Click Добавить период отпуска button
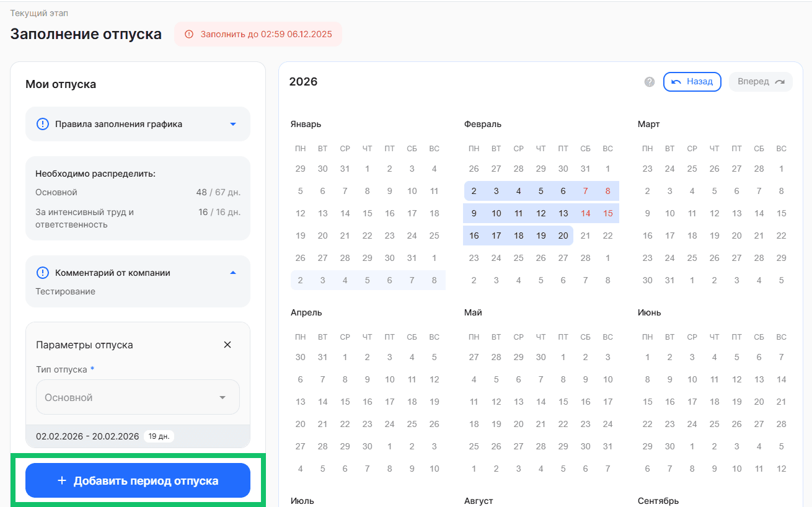Screen dimensions: 812x507 coord(138,481)
